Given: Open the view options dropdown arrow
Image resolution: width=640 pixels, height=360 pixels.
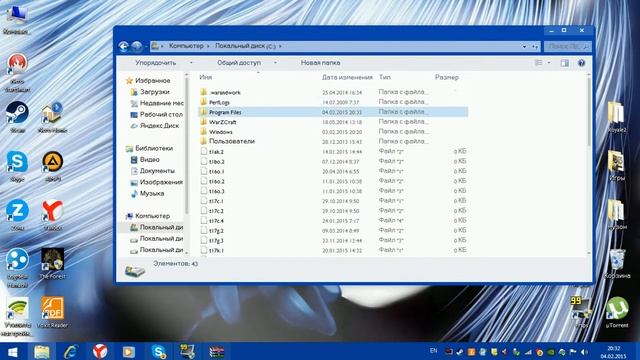Looking at the screenshot, I should coord(549,63).
